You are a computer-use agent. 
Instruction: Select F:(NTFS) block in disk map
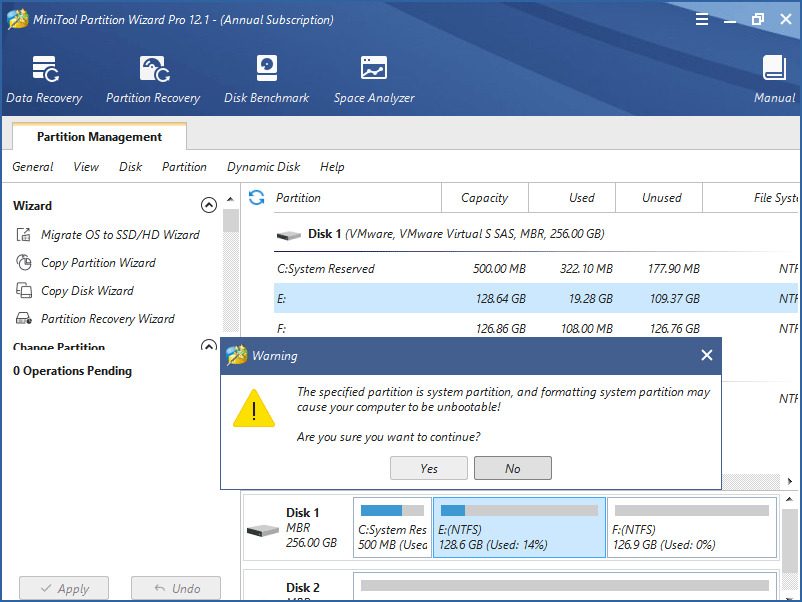692,527
